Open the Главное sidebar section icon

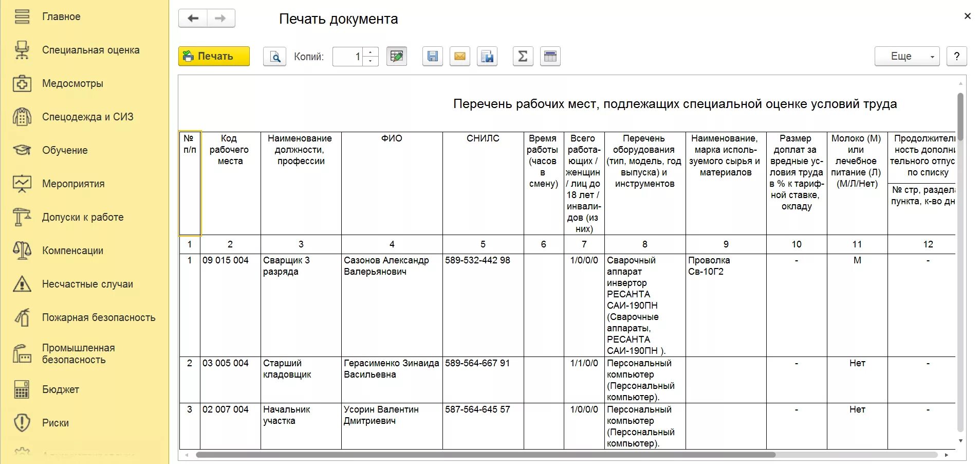[22, 16]
